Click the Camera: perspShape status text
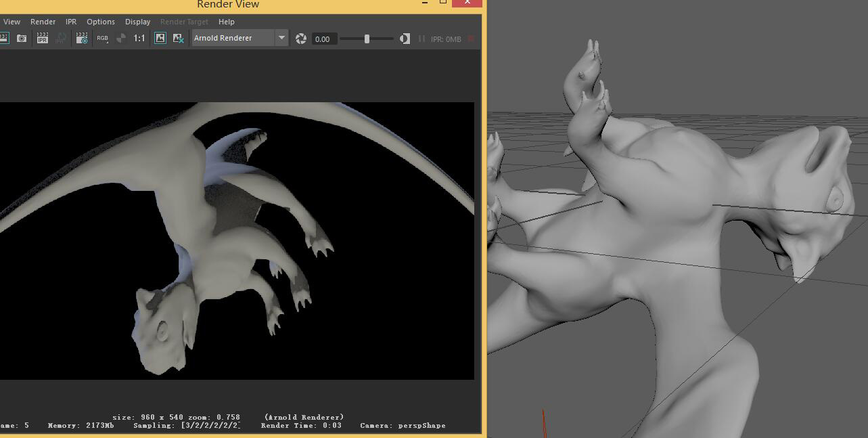 (403, 426)
